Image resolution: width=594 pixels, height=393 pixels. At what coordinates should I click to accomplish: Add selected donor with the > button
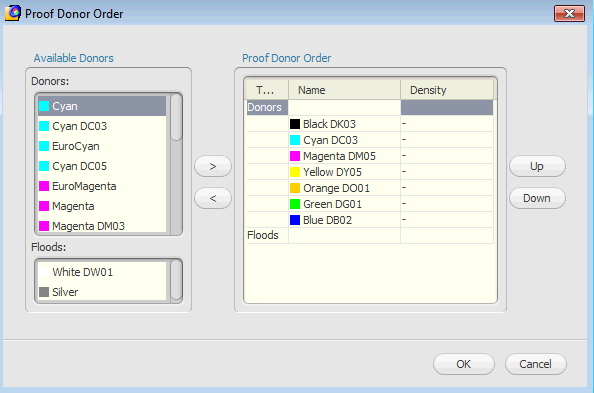point(213,166)
